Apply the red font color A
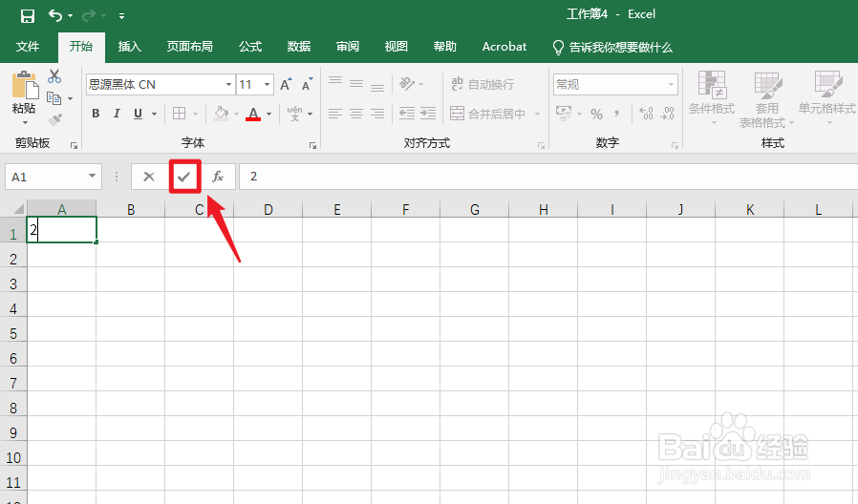The width and height of the screenshot is (858, 504). [x=253, y=114]
